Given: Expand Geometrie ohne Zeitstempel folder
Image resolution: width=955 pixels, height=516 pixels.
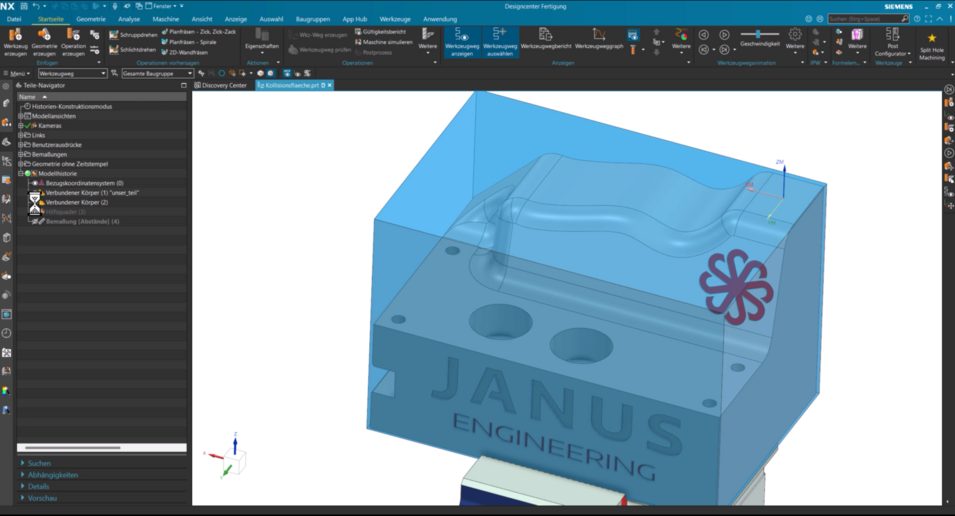Looking at the screenshot, I should coord(20,164).
